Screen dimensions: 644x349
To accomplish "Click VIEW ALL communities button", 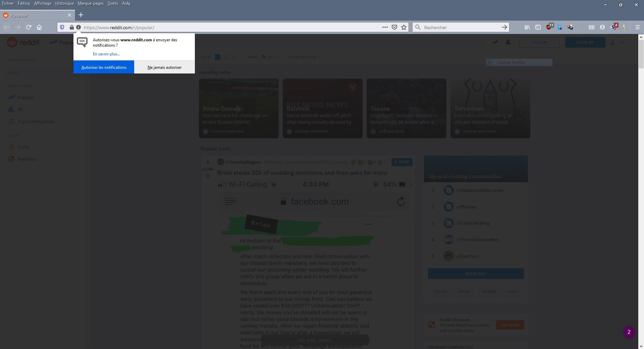I will click(x=476, y=273).
